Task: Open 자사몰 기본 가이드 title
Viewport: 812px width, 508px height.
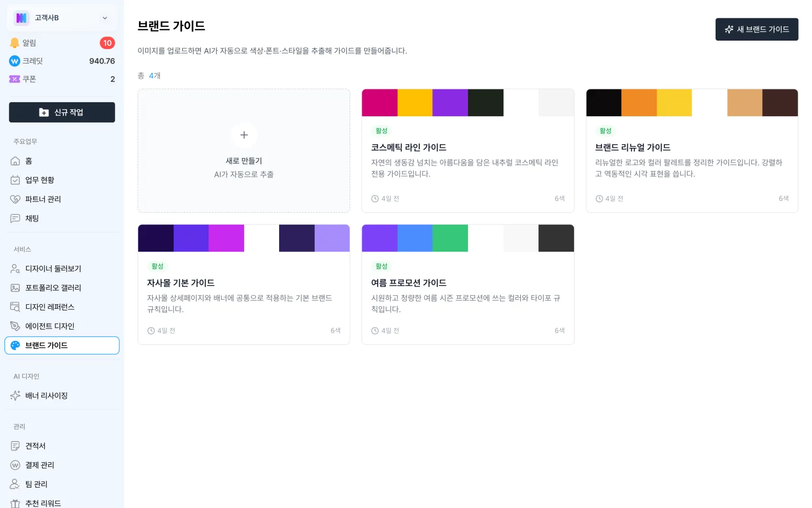Action: coord(181,283)
